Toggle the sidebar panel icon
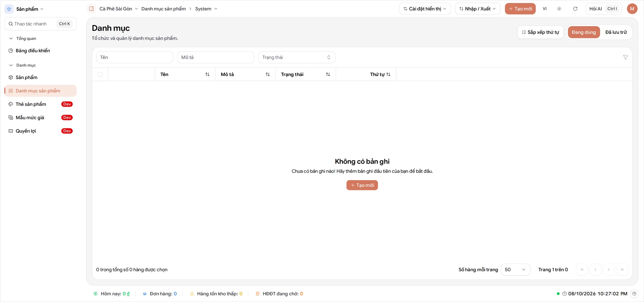This screenshot has width=644, height=302. [x=91, y=9]
